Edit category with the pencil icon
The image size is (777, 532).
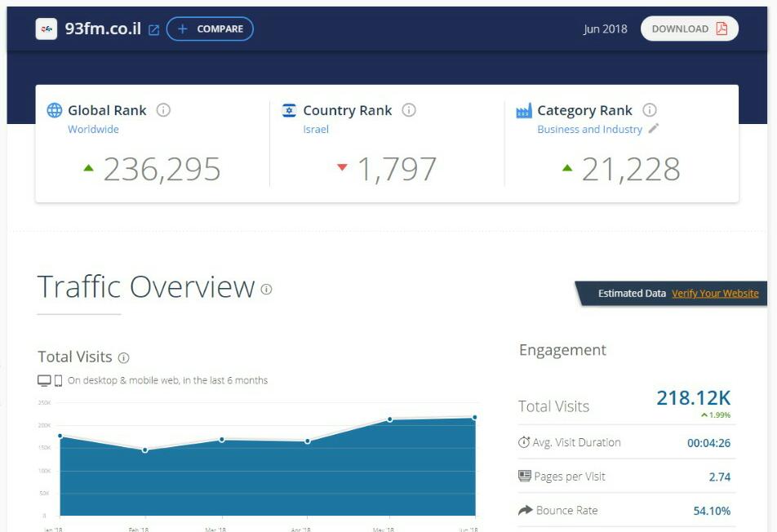coord(654,129)
